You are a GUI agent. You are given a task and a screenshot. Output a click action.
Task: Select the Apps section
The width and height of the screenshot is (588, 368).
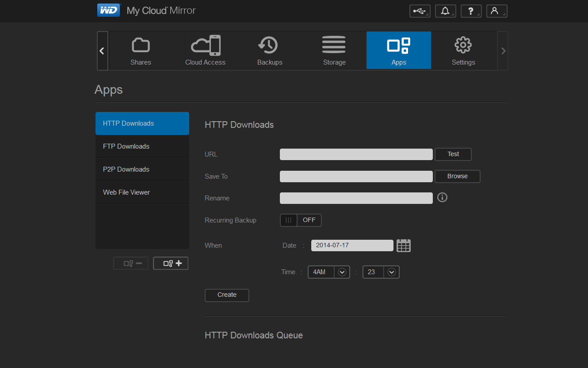[x=399, y=50]
